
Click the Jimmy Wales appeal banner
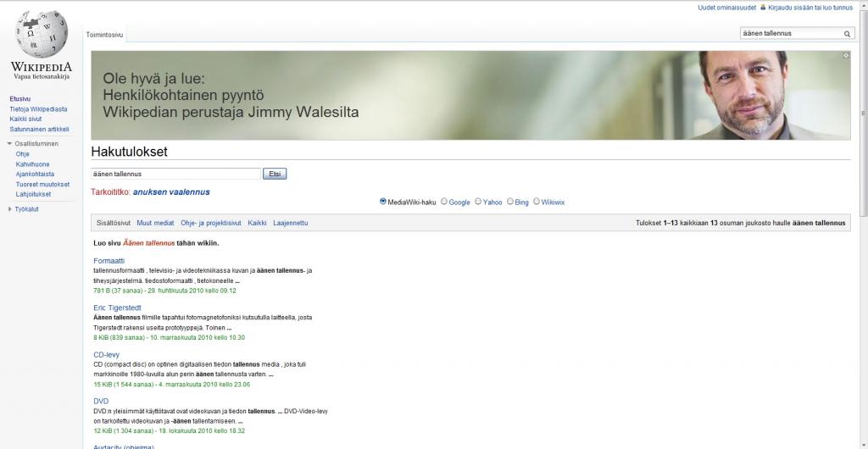tap(470, 95)
